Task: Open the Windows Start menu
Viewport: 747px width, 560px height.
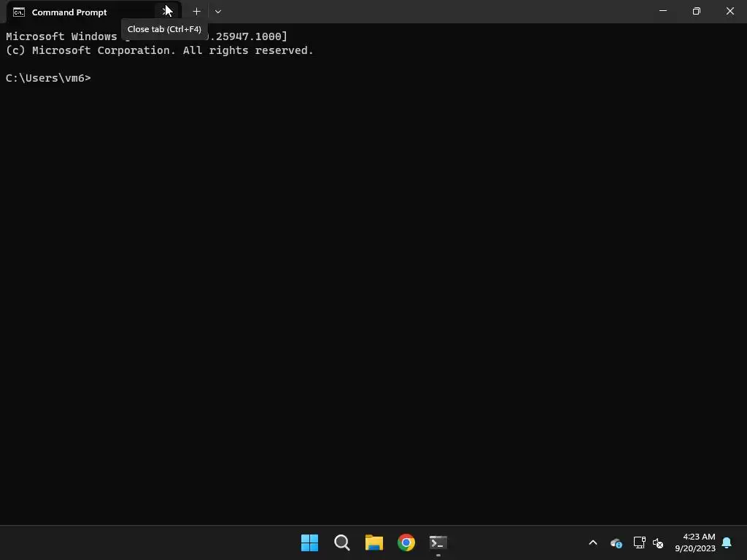Action: (x=309, y=542)
